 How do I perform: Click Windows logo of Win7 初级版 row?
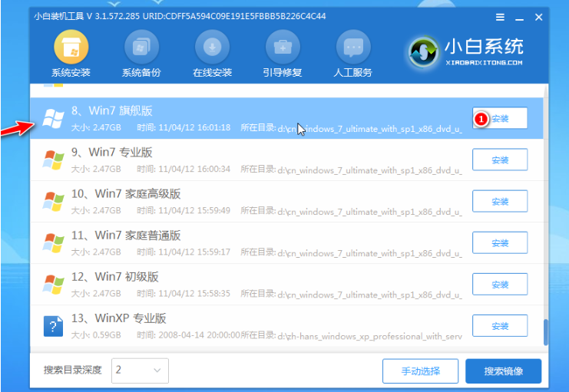[53, 285]
